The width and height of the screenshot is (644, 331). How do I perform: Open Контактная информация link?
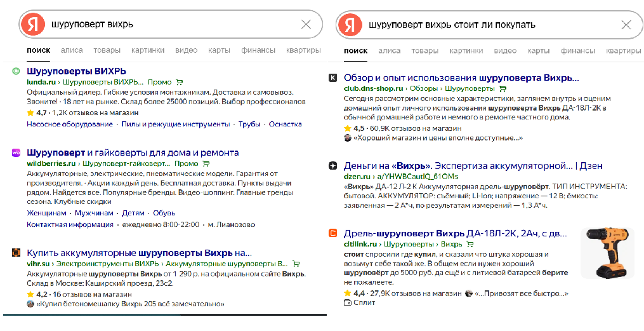70,224
